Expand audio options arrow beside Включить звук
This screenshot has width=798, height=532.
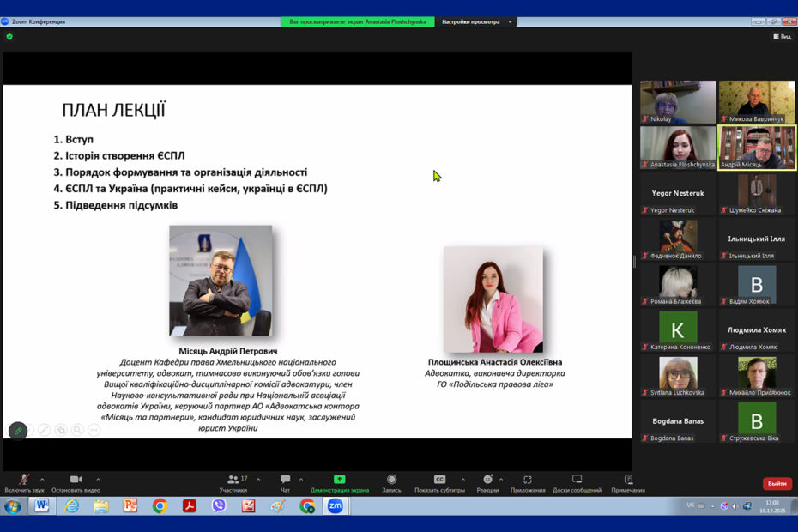[x=42, y=480]
